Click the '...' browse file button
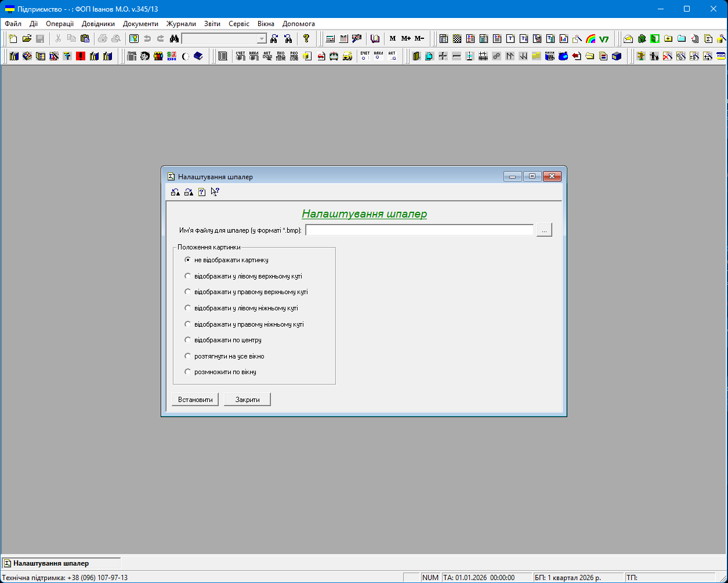The height and width of the screenshot is (583, 728). tap(544, 230)
